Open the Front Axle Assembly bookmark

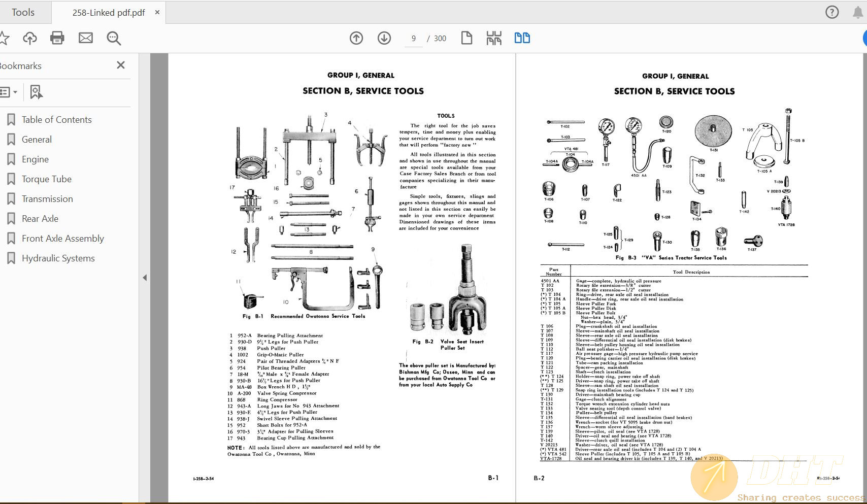pyautogui.click(x=62, y=239)
